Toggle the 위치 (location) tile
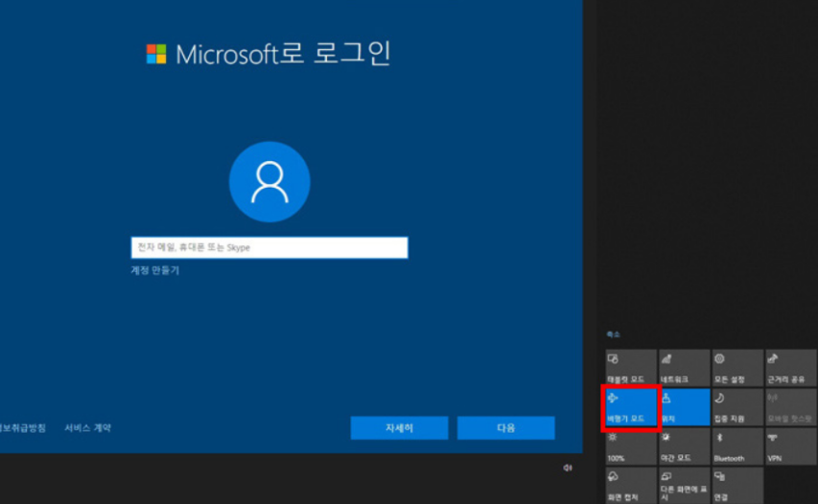This screenshot has width=818, height=504. pos(684,407)
